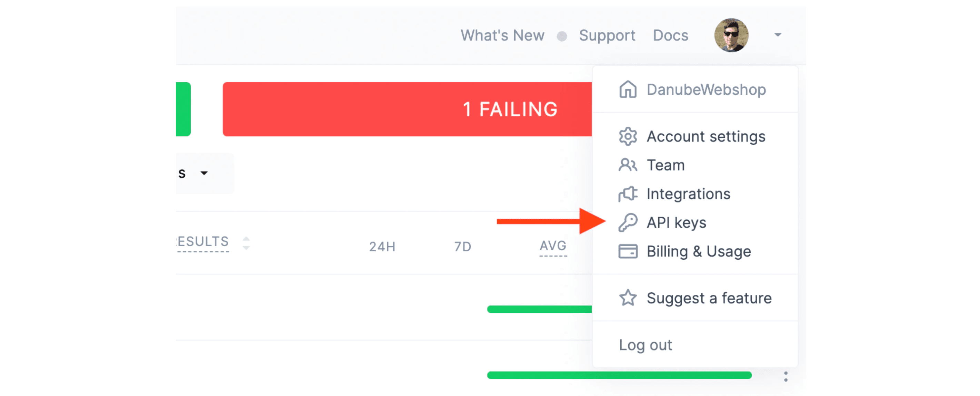Click the Suggest a feature star icon
This screenshot has height=396, width=980.
[x=627, y=298]
